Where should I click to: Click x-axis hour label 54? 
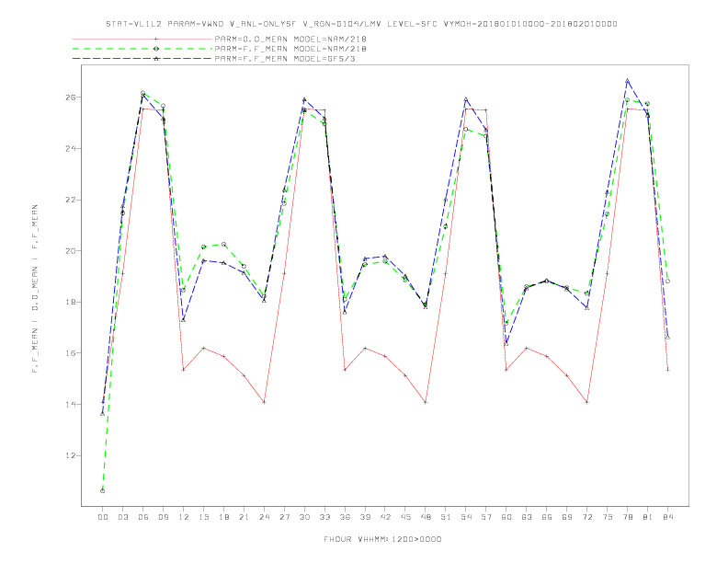466,517
